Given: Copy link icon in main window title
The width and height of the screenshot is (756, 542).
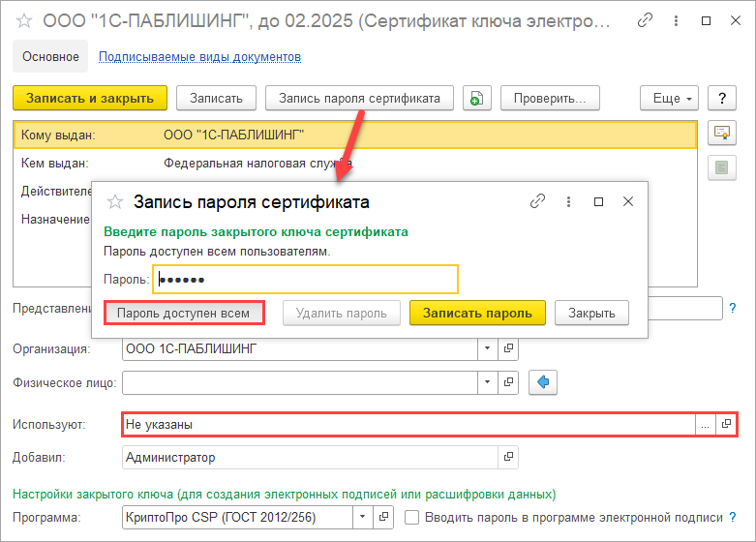Looking at the screenshot, I should click(645, 20).
